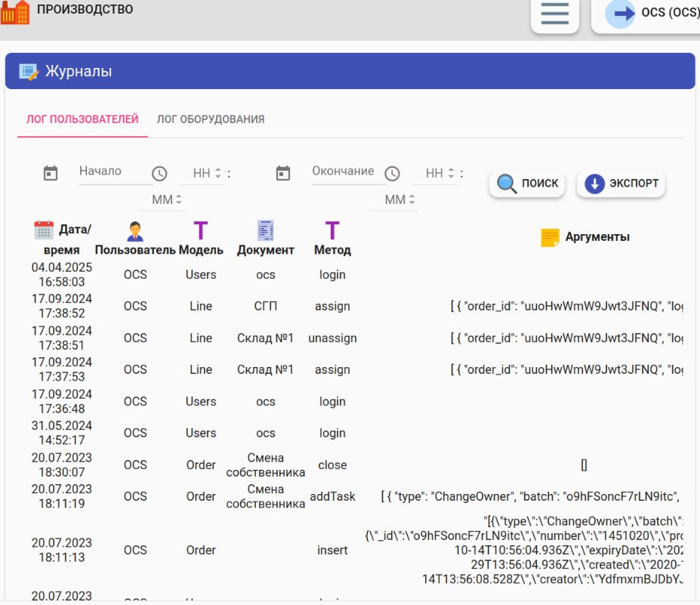
Task: Click the Модель column header
Action: point(201,239)
